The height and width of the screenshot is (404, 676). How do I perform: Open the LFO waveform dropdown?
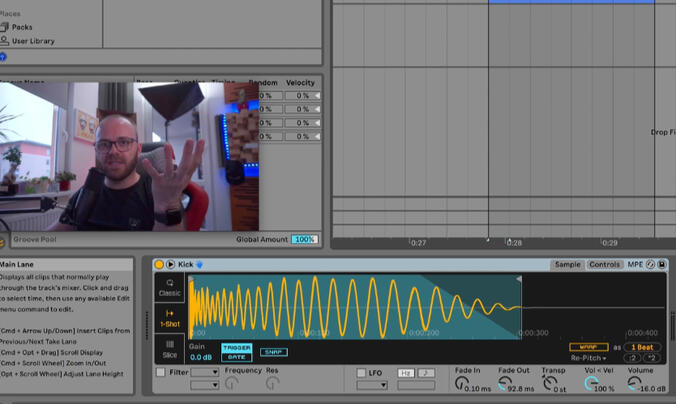(371, 385)
